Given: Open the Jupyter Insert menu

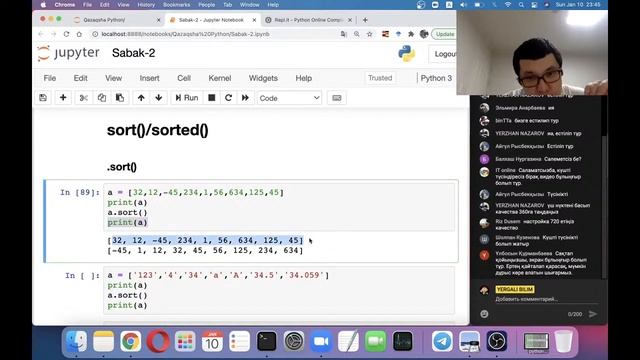Looking at the screenshot, I should point(149,78).
